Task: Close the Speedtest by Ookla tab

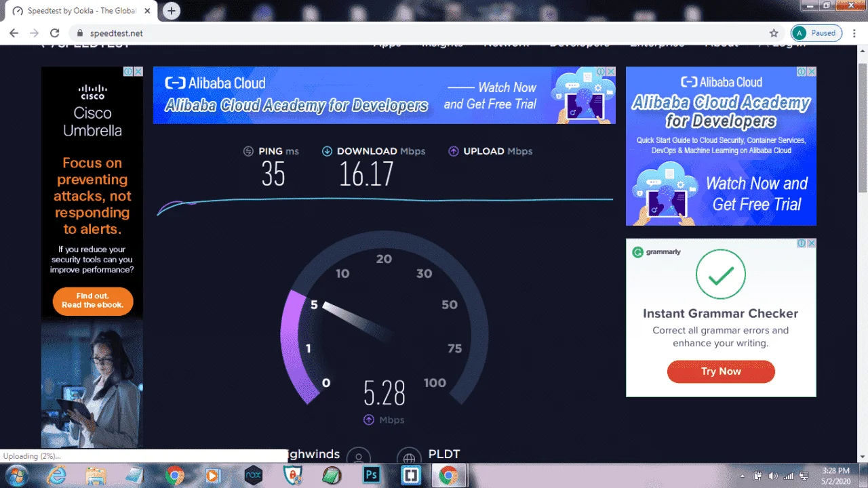Action: [x=147, y=11]
